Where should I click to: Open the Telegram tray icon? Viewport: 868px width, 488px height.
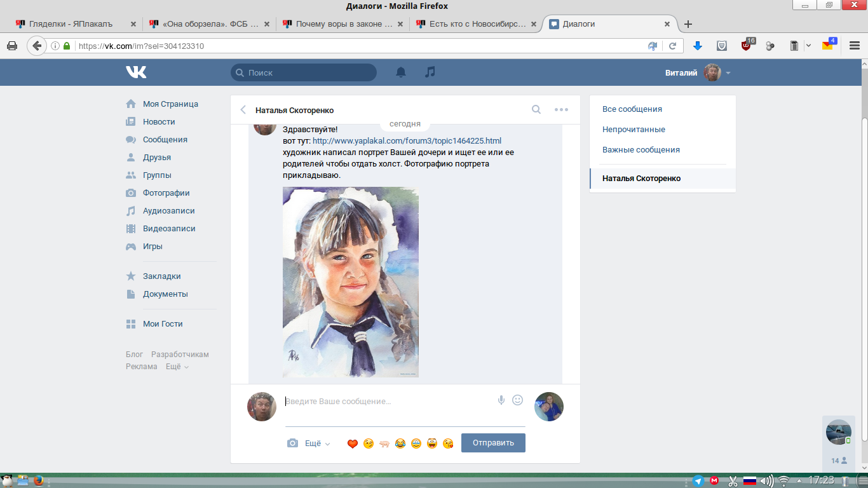click(698, 481)
